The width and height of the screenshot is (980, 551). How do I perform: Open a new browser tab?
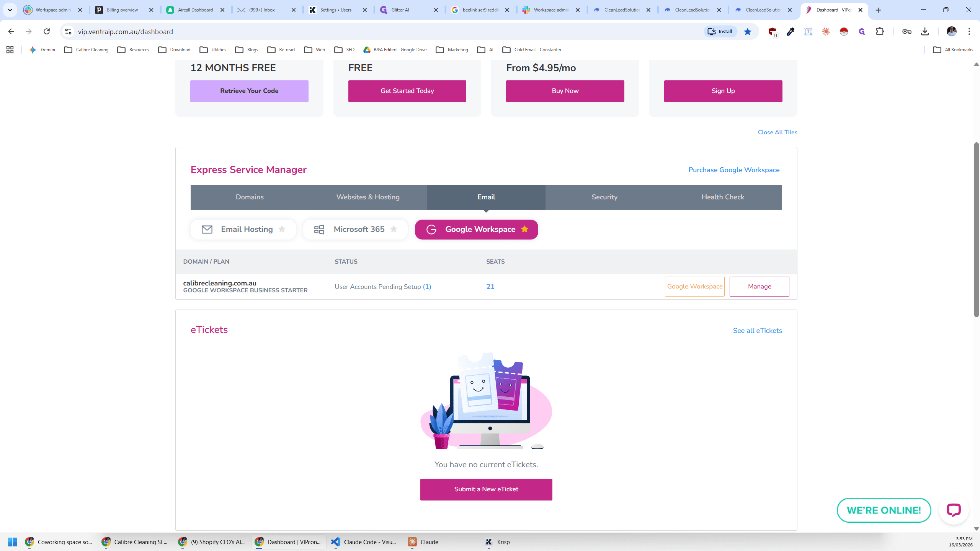point(878,10)
